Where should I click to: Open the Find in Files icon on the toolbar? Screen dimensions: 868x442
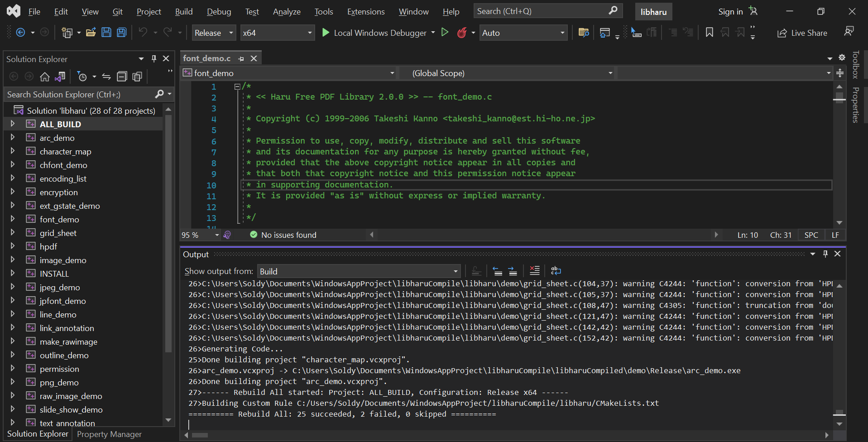click(x=583, y=32)
